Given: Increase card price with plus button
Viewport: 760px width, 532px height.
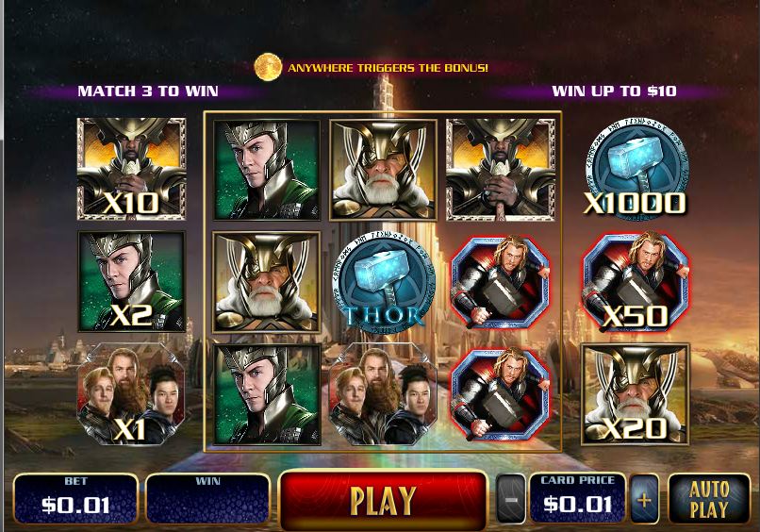Looking at the screenshot, I should click(644, 500).
